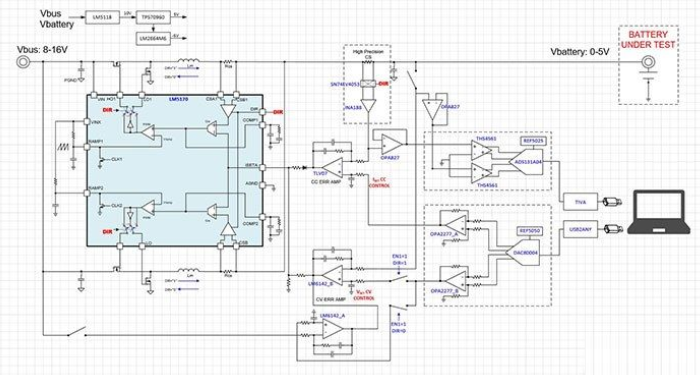This screenshot has width=700, height=375.
Task: Click the Vbattery output terminal connector
Action: [x=648, y=62]
